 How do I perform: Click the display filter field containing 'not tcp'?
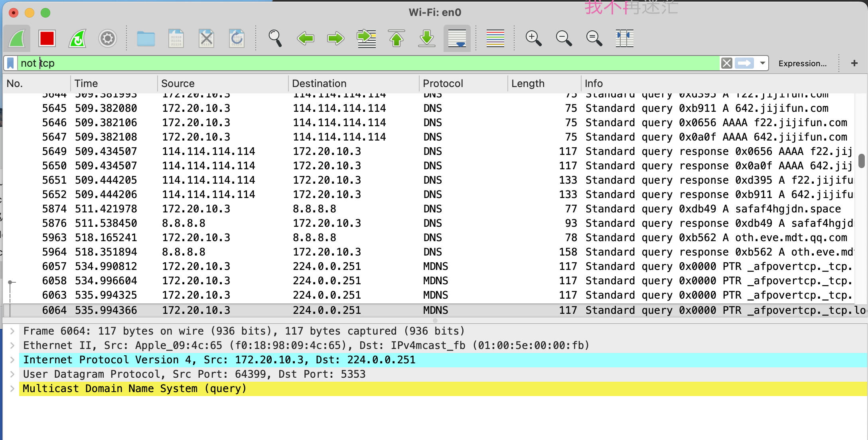pyautogui.click(x=369, y=63)
